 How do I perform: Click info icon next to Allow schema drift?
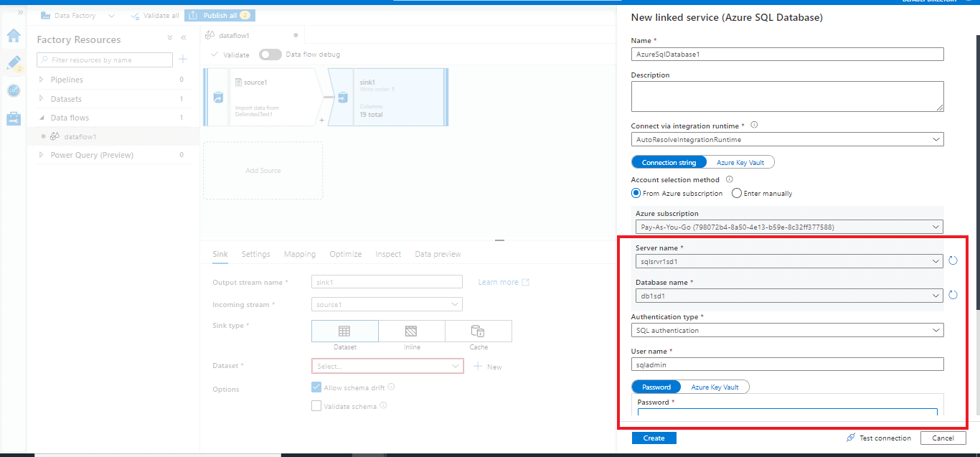391,387
